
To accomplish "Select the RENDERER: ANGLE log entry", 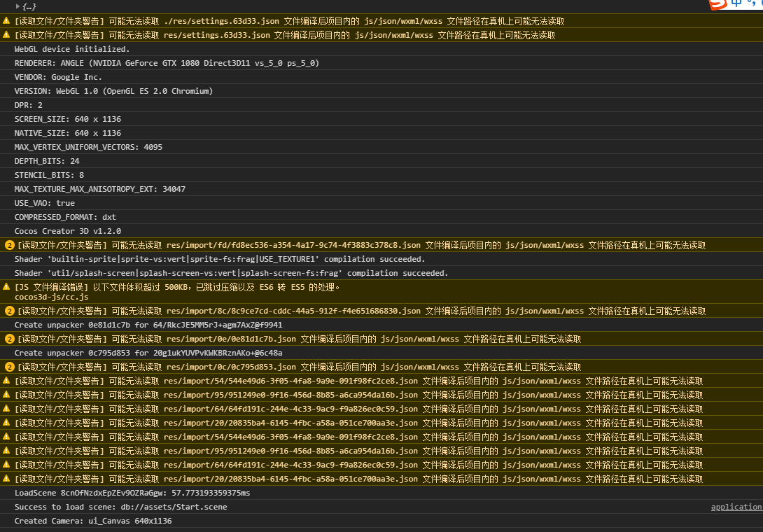I will (167, 63).
